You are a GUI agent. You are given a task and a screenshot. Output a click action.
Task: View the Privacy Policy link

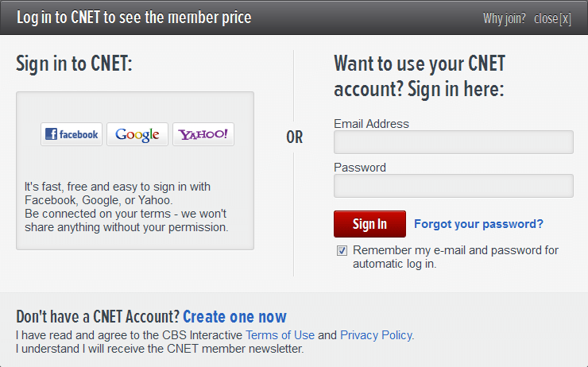click(x=376, y=335)
